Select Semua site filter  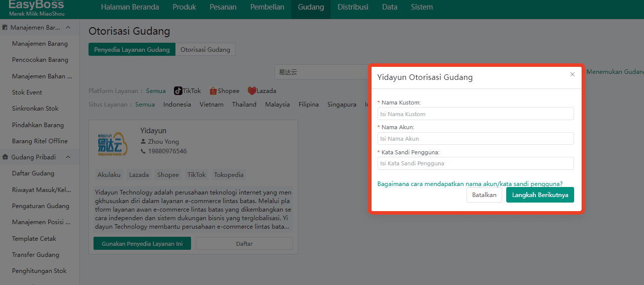coord(145,105)
